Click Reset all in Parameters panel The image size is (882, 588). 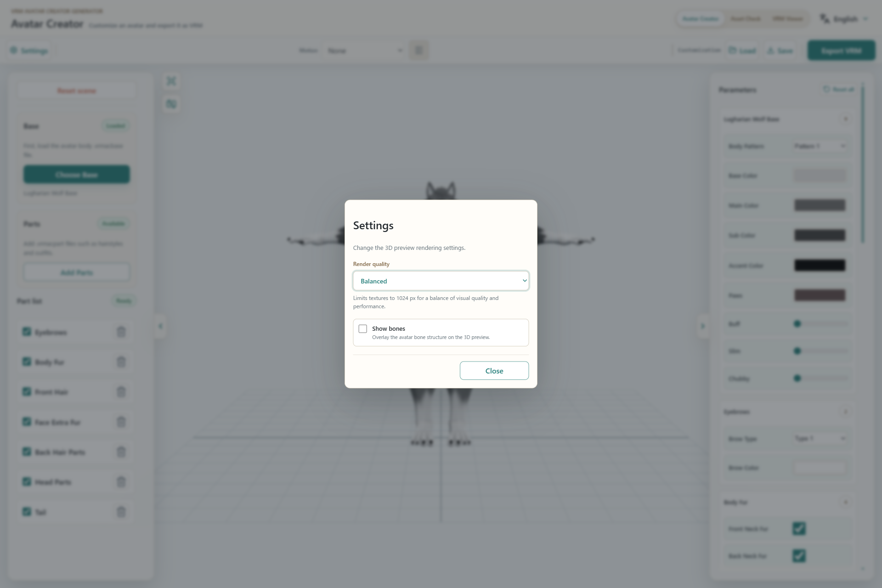tap(839, 89)
